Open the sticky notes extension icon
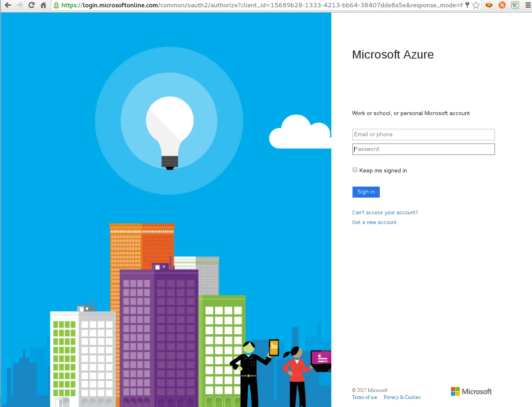The image size is (532, 407). [515, 5]
